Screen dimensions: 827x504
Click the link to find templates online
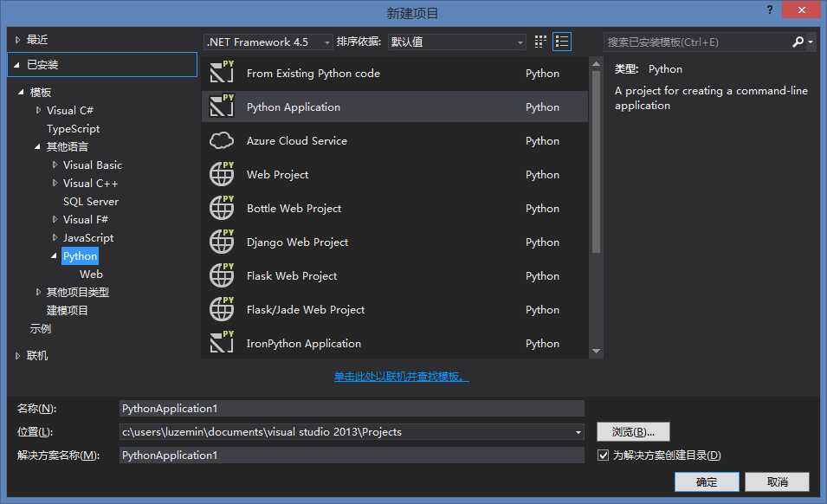click(401, 377)
